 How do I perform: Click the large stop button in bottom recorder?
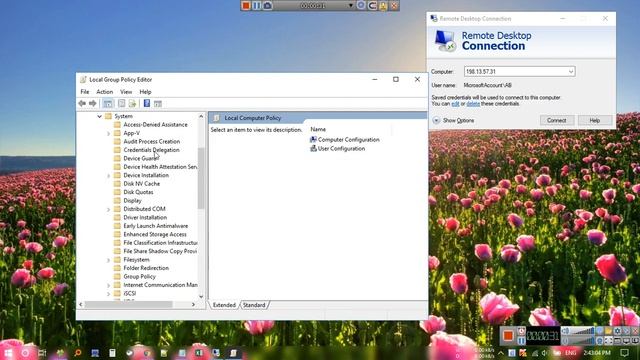pyautogui.click(x=508, y=336)
